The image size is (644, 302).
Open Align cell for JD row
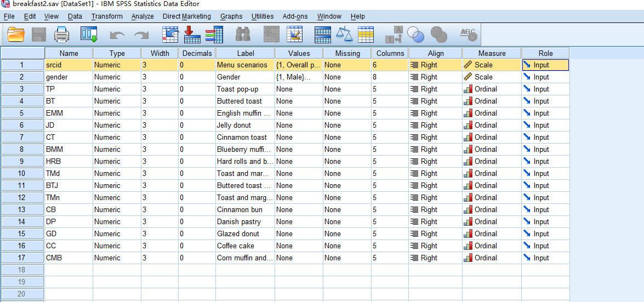[x=435, y=126]
